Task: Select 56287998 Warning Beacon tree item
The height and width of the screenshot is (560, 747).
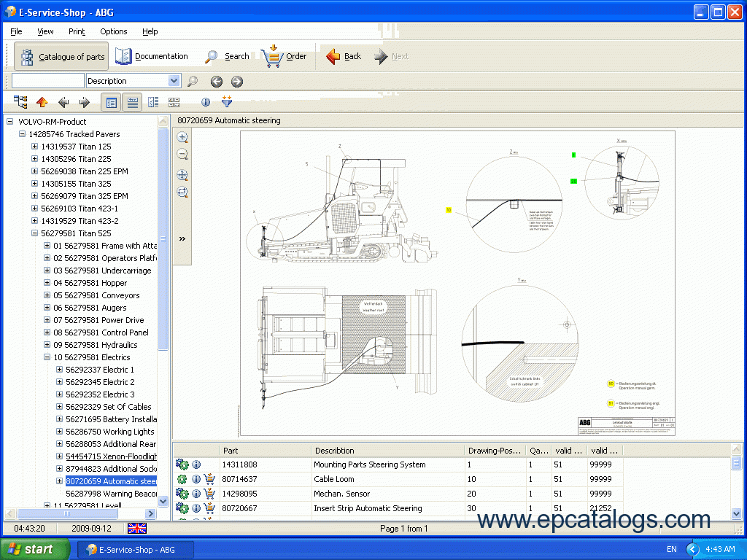Action: (x=111, y=494)
